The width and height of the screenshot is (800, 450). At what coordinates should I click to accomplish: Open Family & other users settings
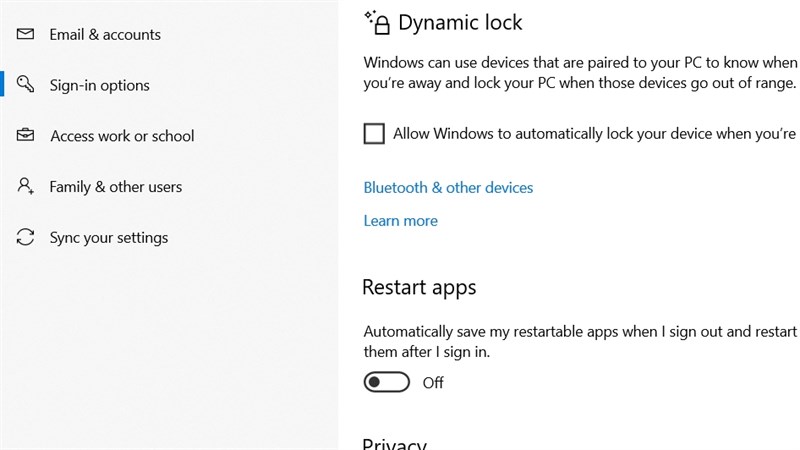tap(116, 187)
